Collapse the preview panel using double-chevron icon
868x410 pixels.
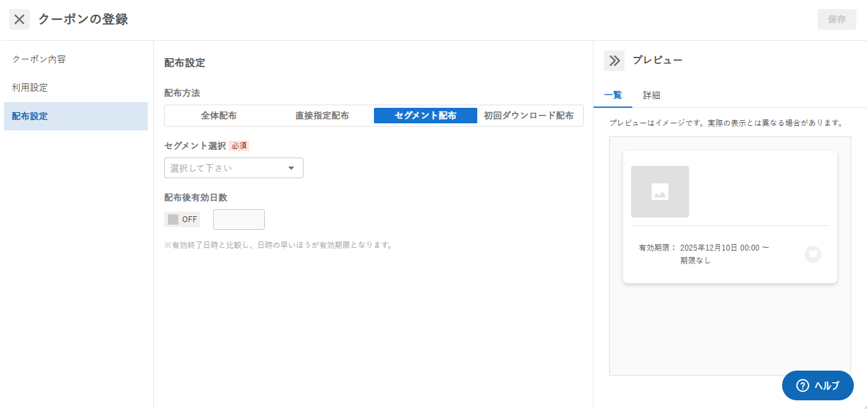[614, 61]
